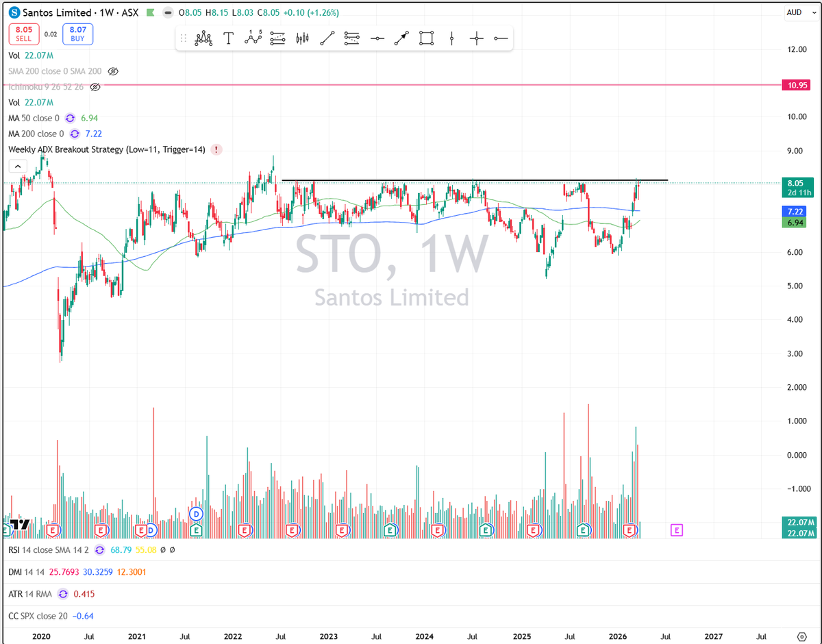
Task: Open dividend D marker stacked above green earnings
Action: 196,513
